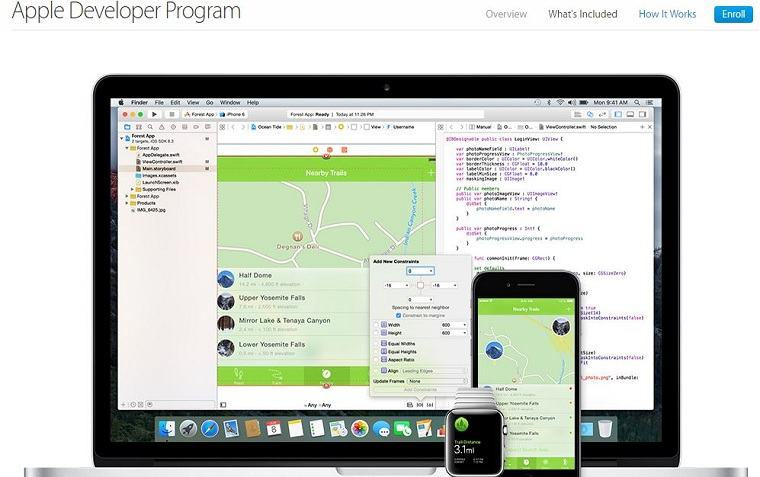Click the blue Enroll button
The height and width of the screenshot is (477, 760).
tap(733, 14)
